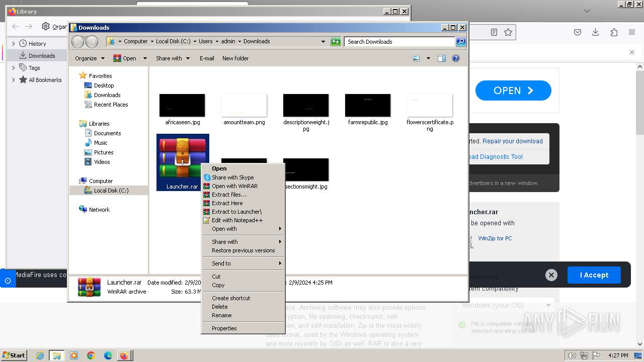
Task: Toggle the preview pane icon
Action: click(442, 58)
